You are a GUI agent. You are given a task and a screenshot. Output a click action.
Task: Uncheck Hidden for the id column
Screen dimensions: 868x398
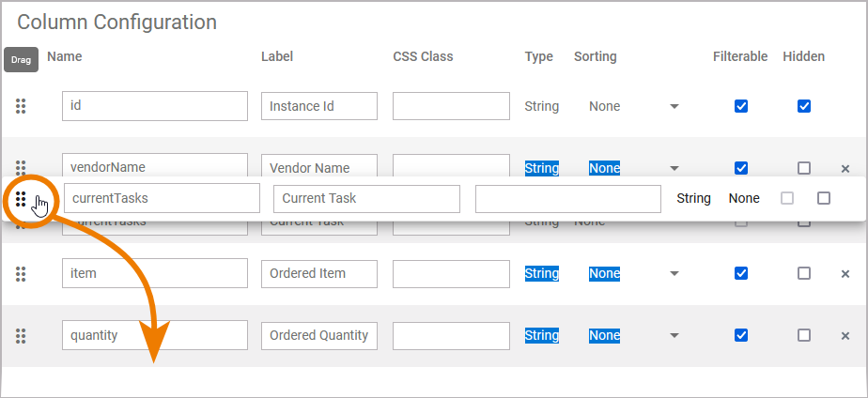pos(804,106)
